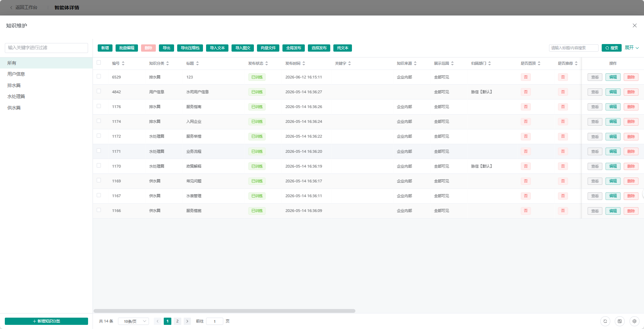The image size is (644, 329).
Task: Open the 10条/页 page size dropdown
Action: click(x=133, y=321)
